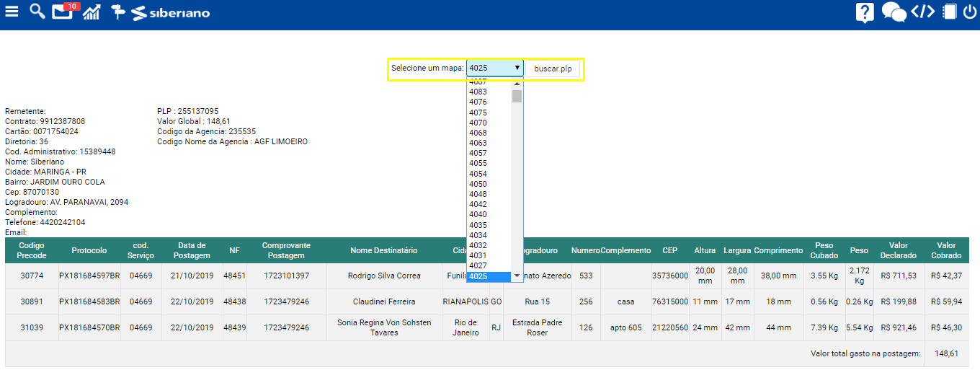980x370 pixels.
Task: Click recipient Rodrigo Silva Correa
Action: pos(384,276)
